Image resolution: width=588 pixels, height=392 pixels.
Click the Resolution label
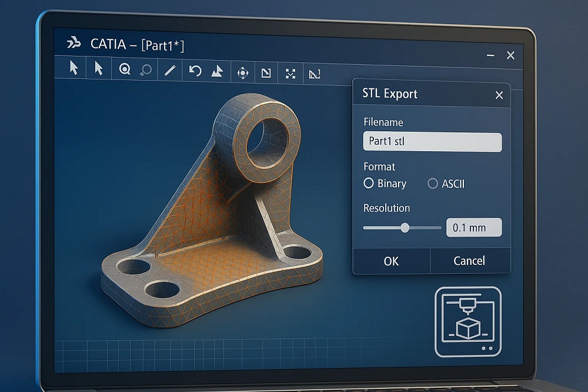(387, 208)
